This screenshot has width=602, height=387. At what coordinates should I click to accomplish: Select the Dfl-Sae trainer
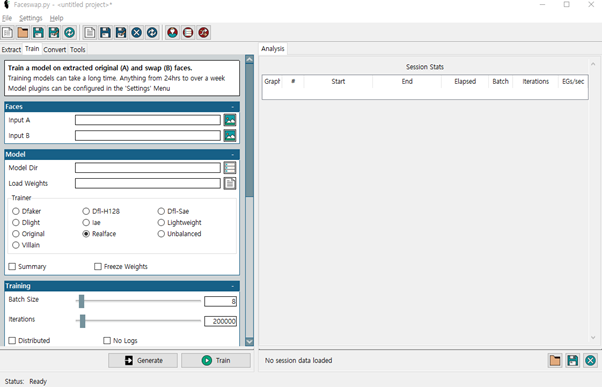[173, 211]
